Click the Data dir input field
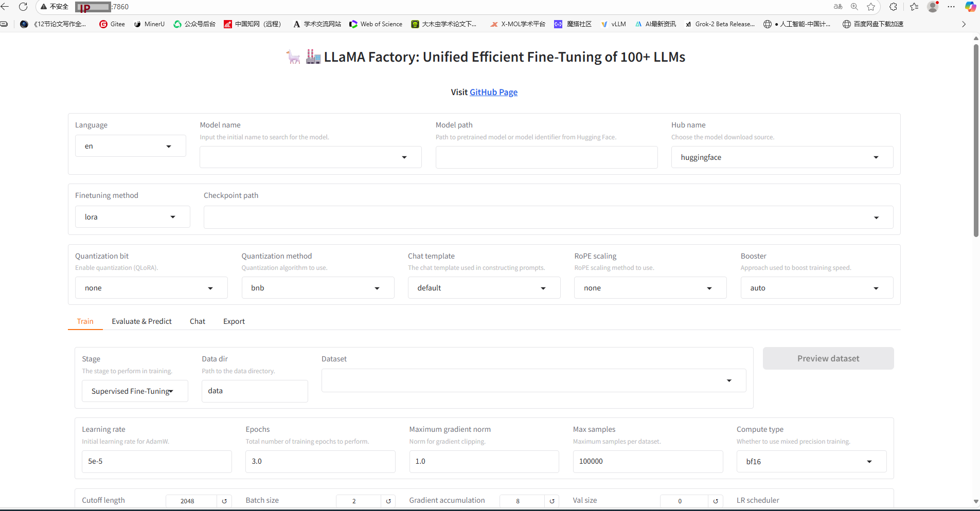This screenshot has height=511, width=980. (x=255, y=391)
